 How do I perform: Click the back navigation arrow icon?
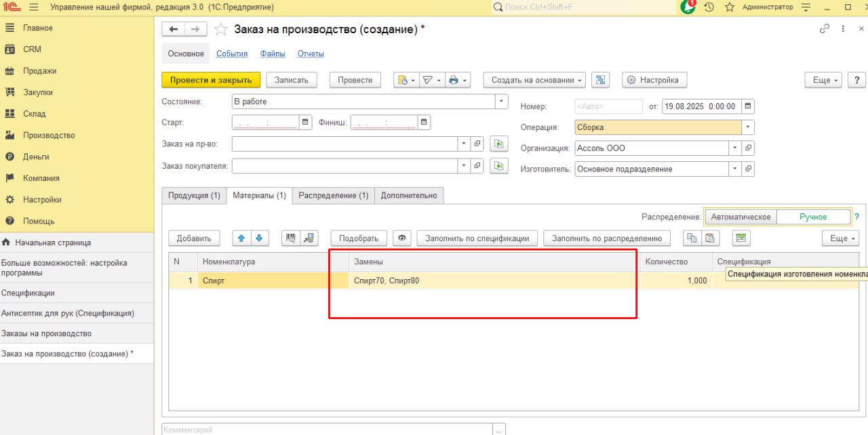pos(174,29)
